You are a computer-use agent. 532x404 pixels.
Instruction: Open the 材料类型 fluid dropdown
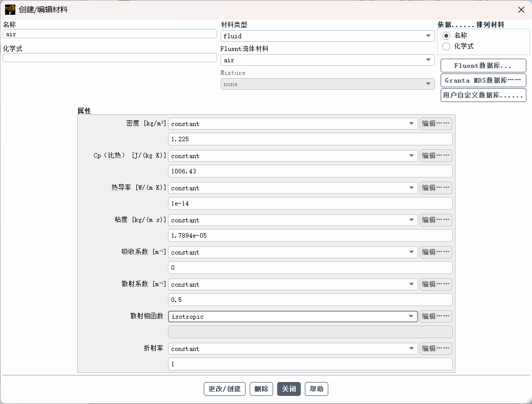[327, 36]
